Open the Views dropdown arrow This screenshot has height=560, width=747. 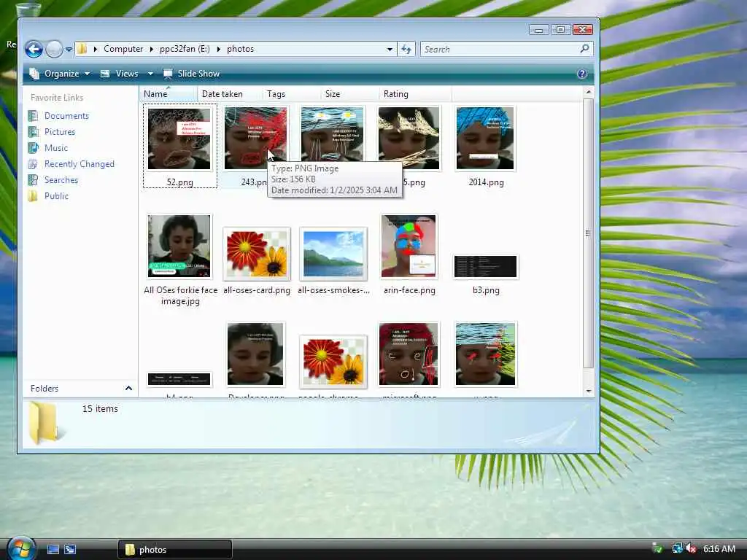(150, 74)
